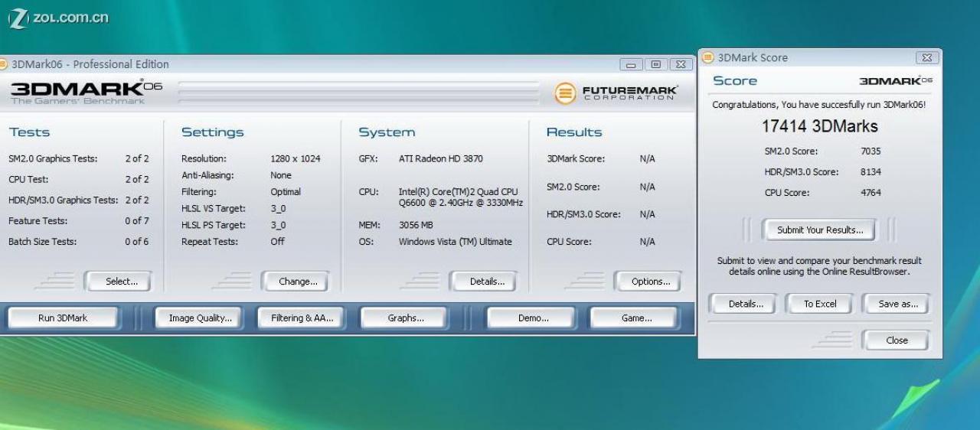Click 'Feature Tests:' label
Image resolution: width=980 pixels, height=430 pixels.
click(x=38, y=221)
